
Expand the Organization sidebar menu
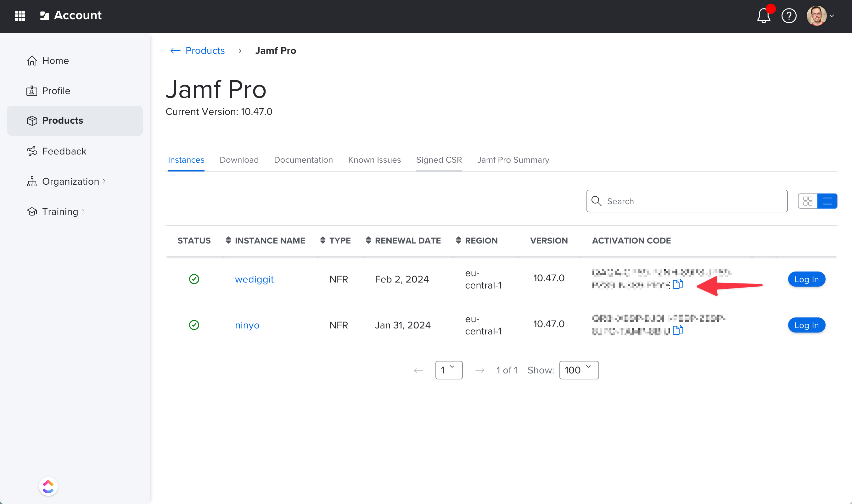(70, 181)
